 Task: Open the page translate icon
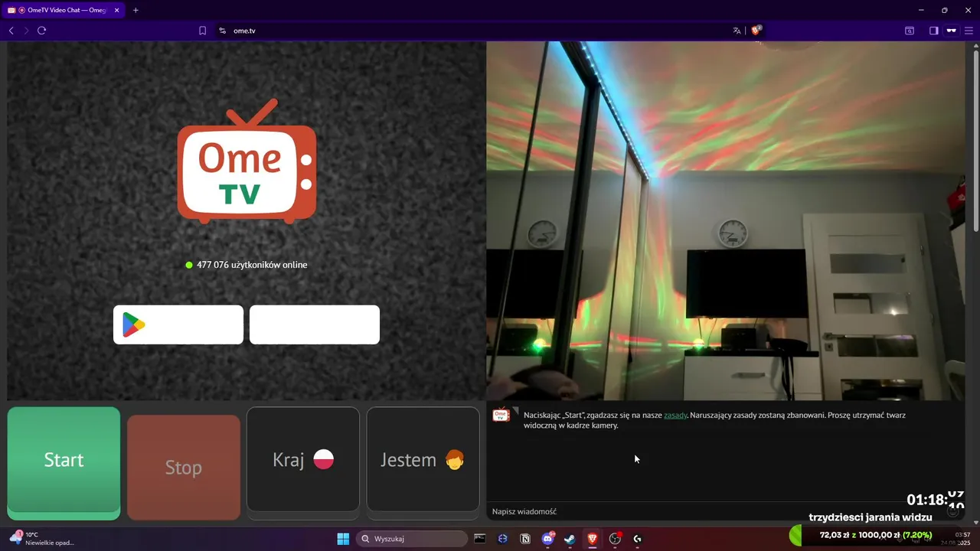pyautogui.click(x=737, y=31)
